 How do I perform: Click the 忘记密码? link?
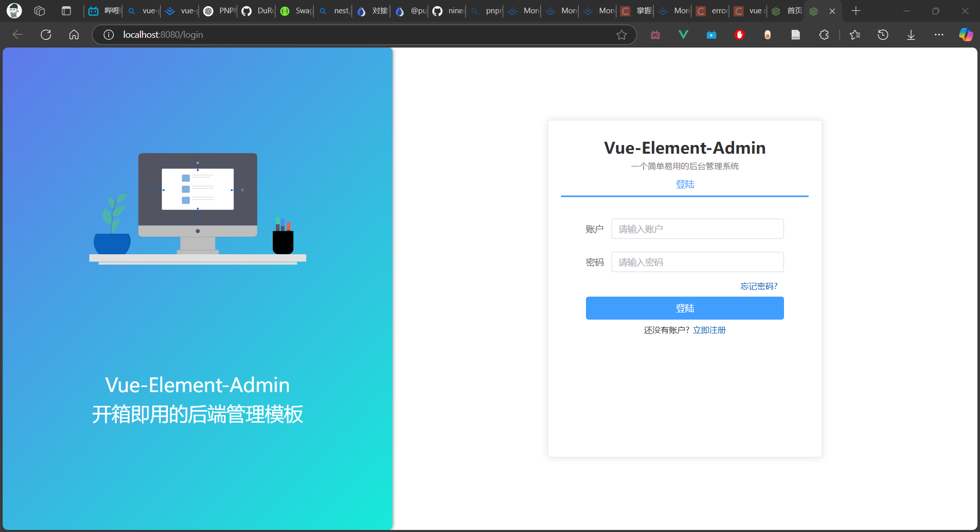click(758, 286)
